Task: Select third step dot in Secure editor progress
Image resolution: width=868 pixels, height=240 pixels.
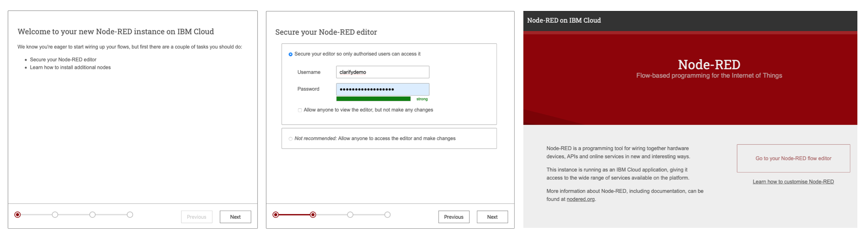Action: 350,215
